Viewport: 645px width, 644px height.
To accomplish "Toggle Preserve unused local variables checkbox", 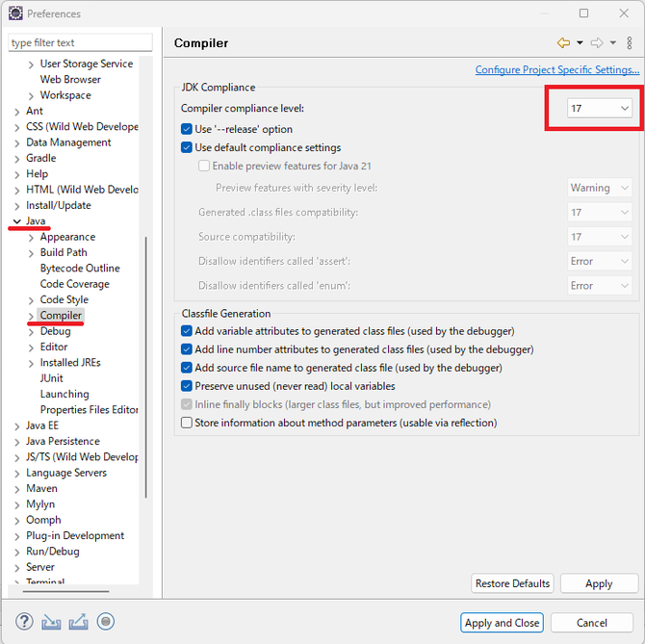I will click(x=187, y=386).
